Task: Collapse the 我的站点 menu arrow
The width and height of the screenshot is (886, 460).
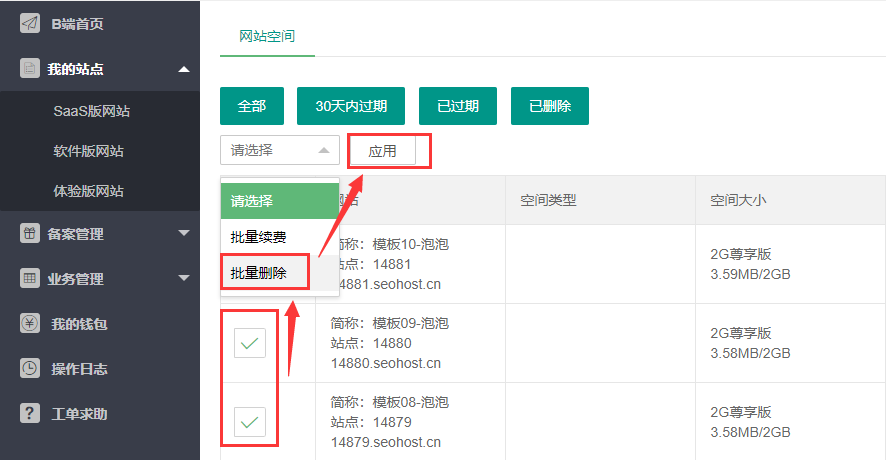Action: [x=183, y=69]
